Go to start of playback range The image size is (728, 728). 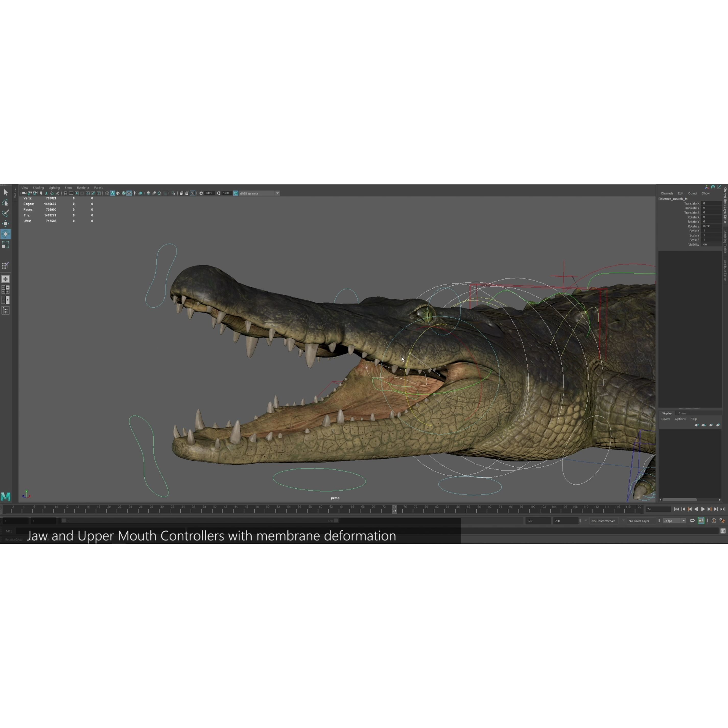676,509
